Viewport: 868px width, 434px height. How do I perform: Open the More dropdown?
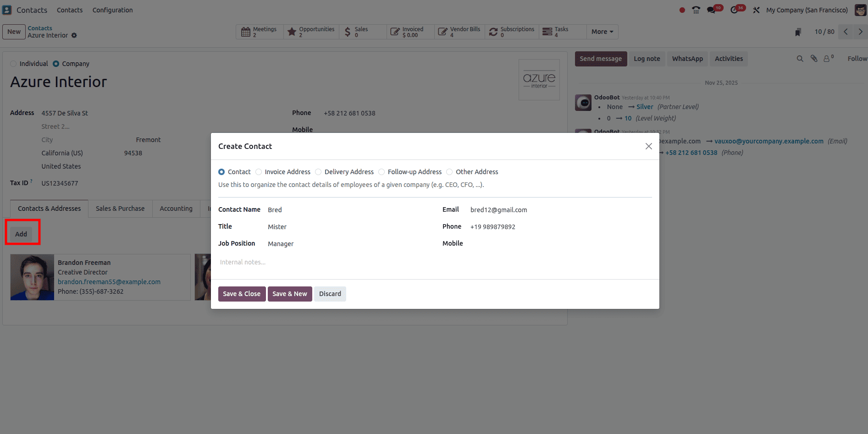tap(602, 32)
